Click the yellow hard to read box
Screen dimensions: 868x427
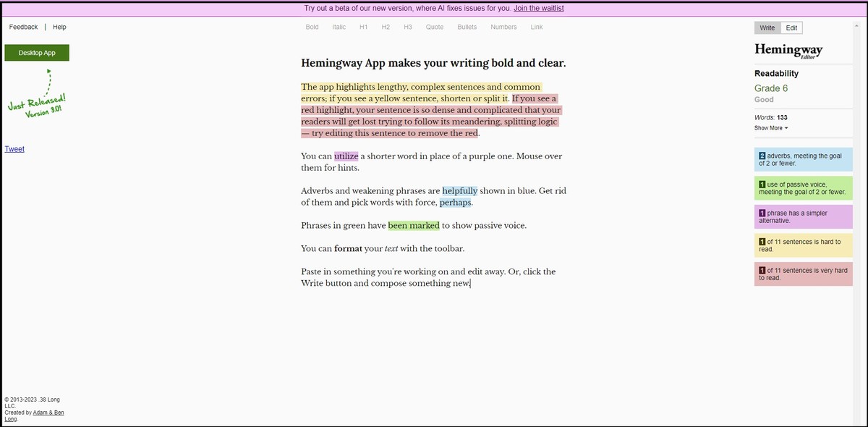[x=803, y=245]
